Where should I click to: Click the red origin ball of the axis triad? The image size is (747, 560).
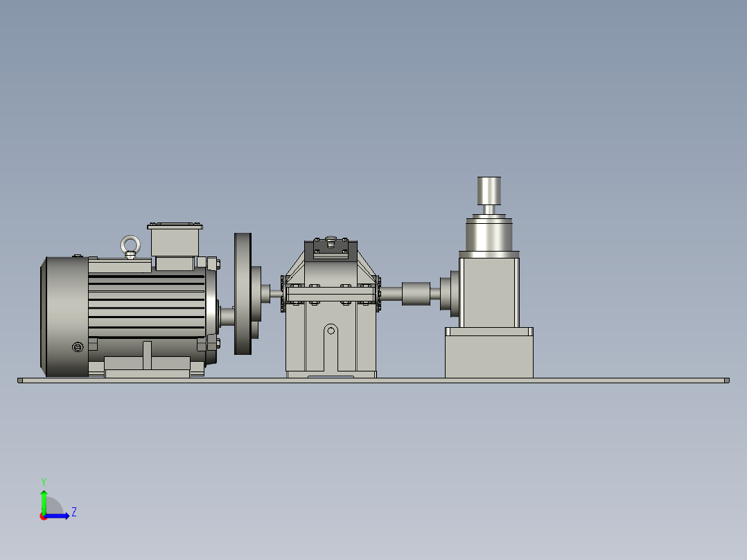point(43,516)
